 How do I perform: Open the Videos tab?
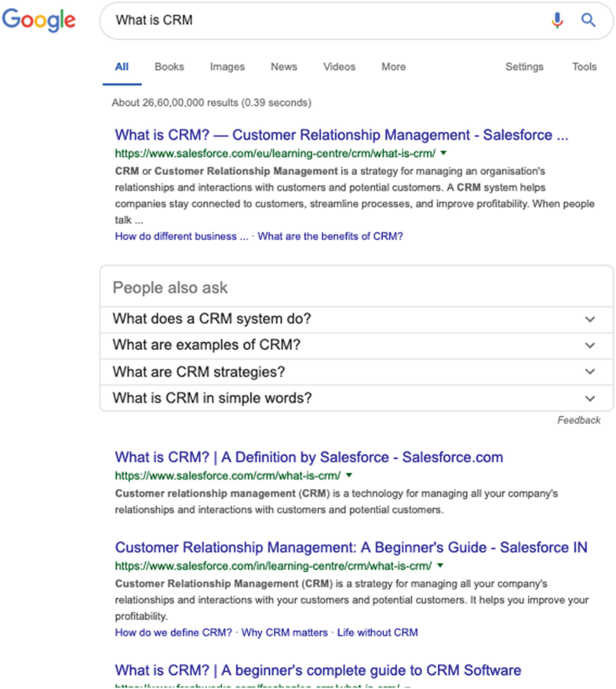[x=339, y=67]
